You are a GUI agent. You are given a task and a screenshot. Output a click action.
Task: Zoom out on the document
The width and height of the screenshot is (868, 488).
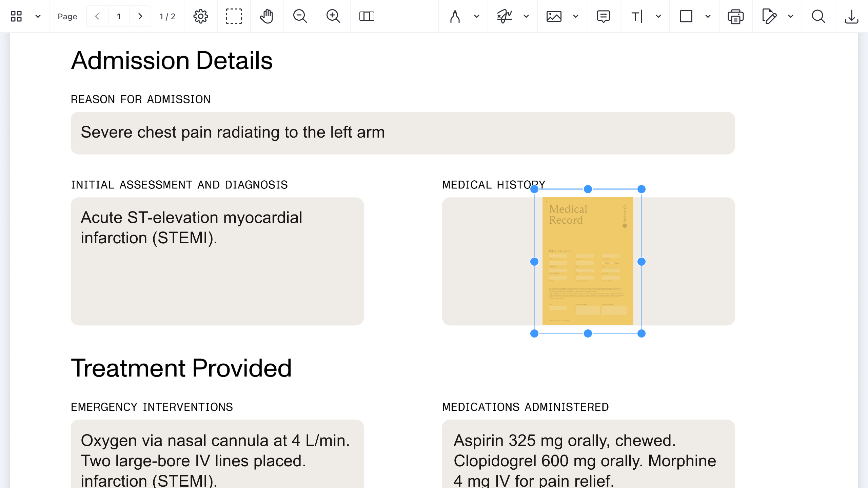(300, 16)
